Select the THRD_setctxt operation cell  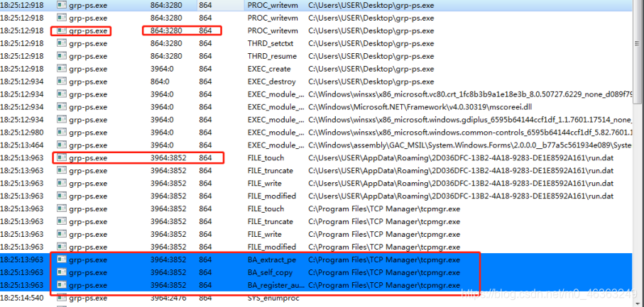271,43
